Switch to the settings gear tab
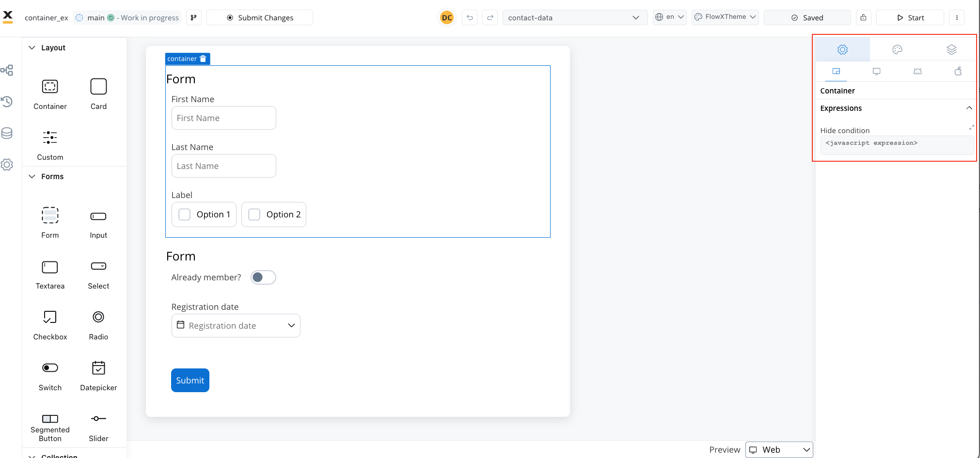 pos(842,49)
